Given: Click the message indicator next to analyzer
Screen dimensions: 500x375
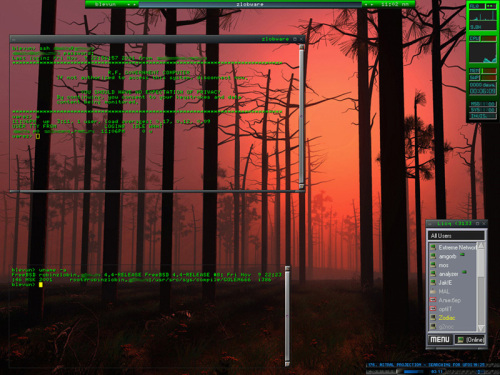Looking at the screenshot, I should coord(464,273).
